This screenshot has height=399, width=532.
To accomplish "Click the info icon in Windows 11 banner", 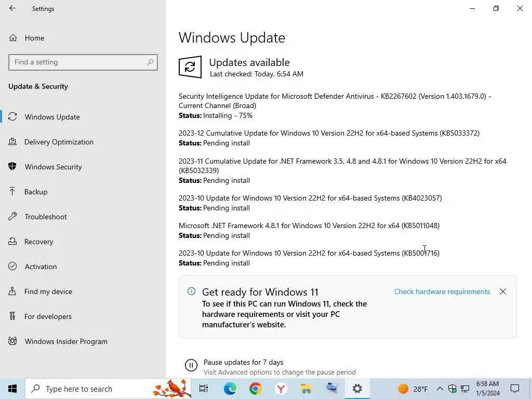I will tap(191, 291).
